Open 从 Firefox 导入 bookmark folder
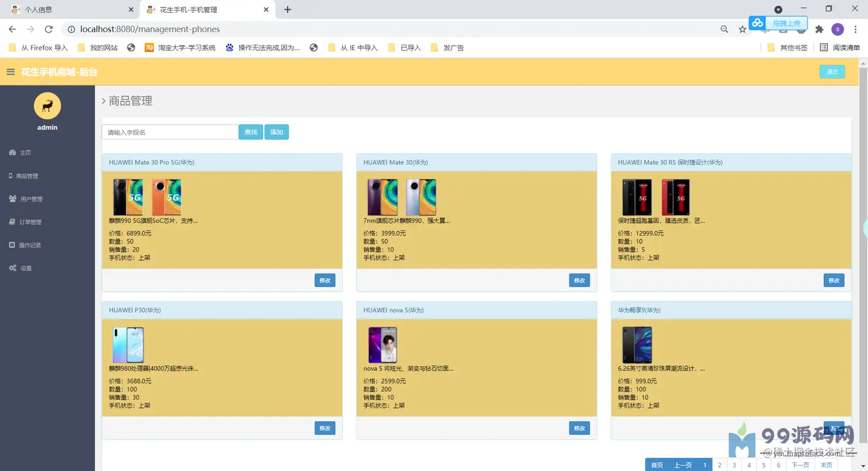Screen dimensions: 868x471 [x=38, y=48]
